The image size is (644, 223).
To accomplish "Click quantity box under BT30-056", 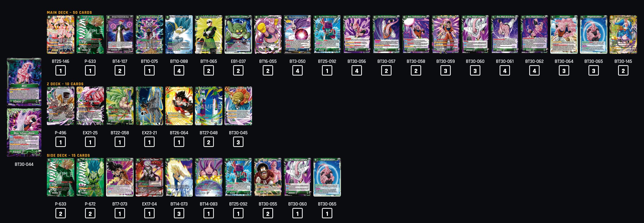I will [357, 71].
